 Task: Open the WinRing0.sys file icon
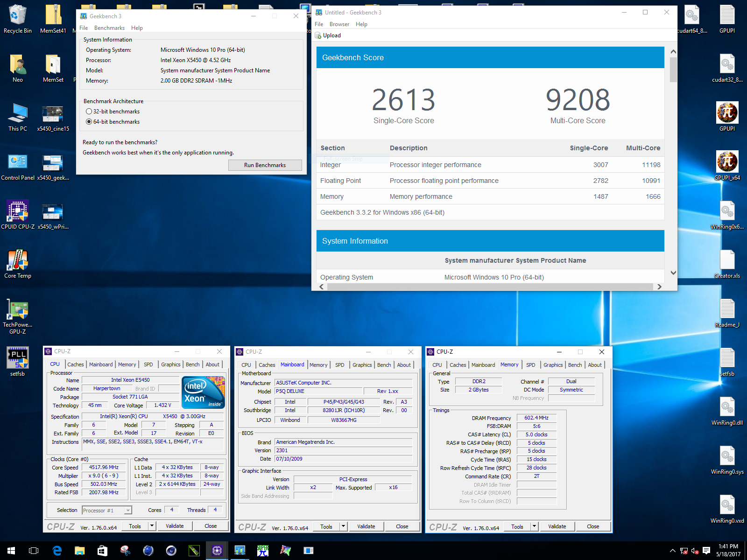pos(727,460)
